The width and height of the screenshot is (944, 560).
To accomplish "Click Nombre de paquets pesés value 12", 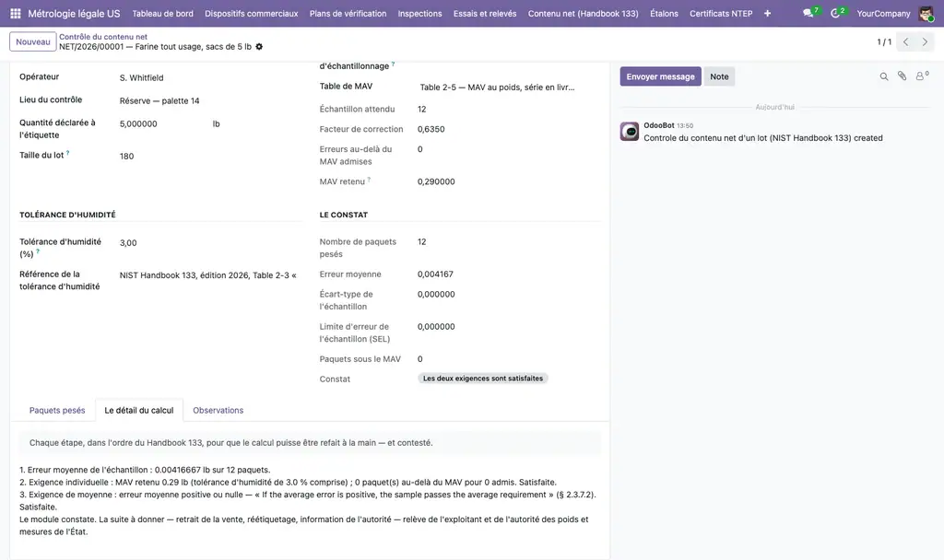I will coord(422,242).
